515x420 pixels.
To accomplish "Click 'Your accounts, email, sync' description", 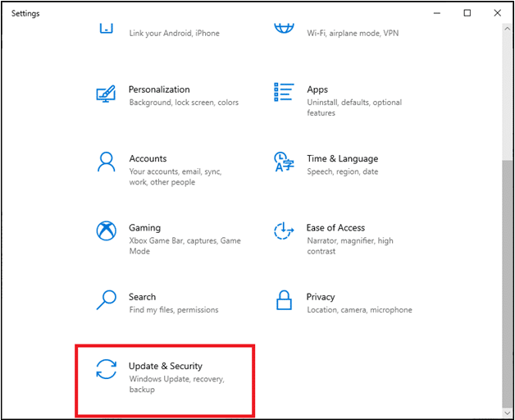I will pos(175,177).
